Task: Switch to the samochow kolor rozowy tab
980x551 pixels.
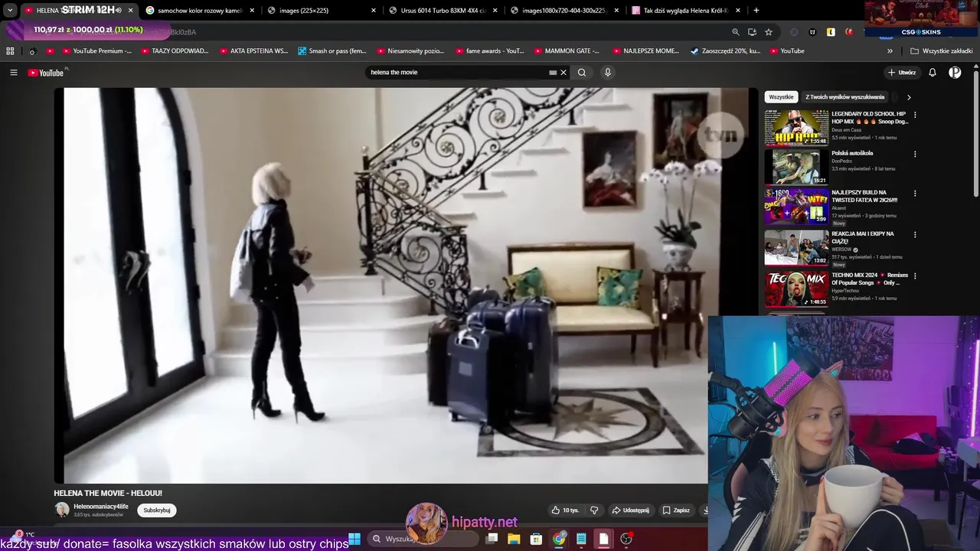Action: [x=199, y=11]
